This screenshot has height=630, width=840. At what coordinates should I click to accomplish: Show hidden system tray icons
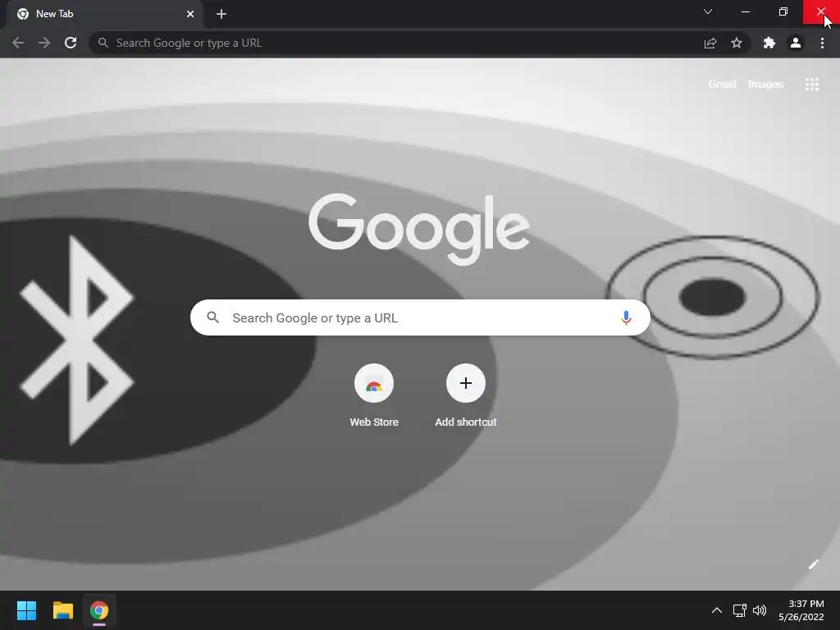(717, 610)
